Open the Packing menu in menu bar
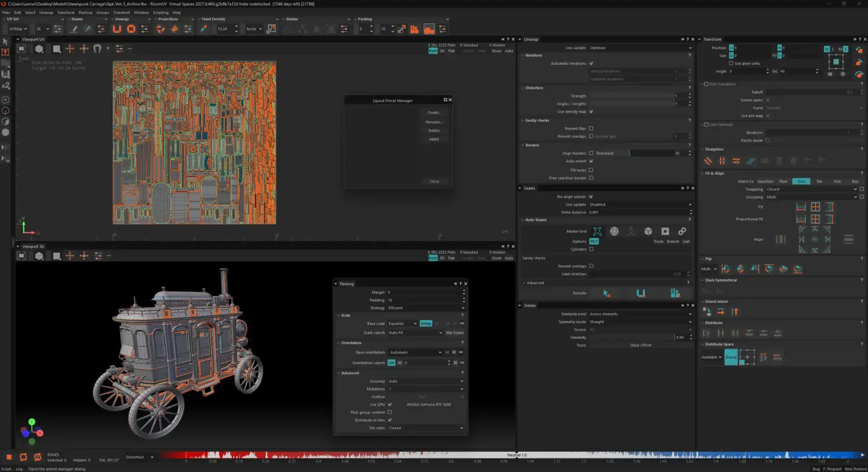 coord(85,13)
